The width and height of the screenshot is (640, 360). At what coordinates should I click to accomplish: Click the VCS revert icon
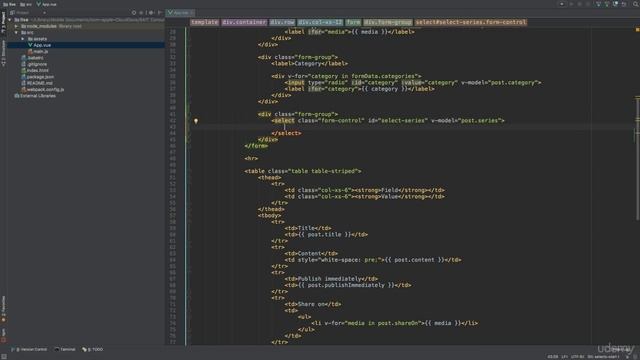pos(624,4)
